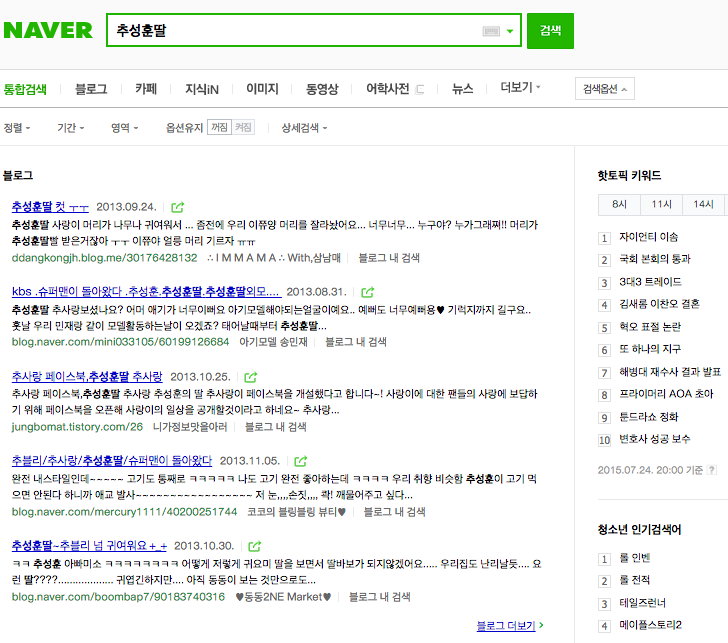The height and width of the screenshot is (643, 728).
Task: Expand search suggestions dropdown arrow in search box
Action: click(x=510, y=31)
